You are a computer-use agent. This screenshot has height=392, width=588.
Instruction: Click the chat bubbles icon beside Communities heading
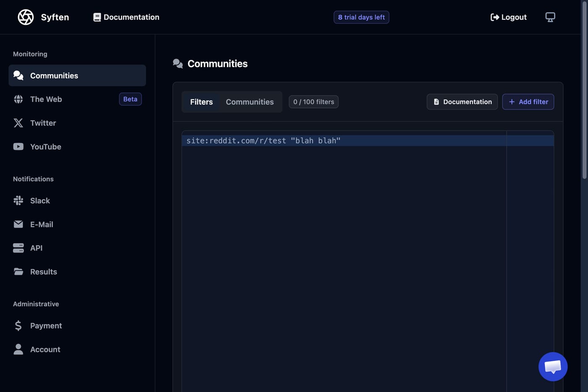178,63
